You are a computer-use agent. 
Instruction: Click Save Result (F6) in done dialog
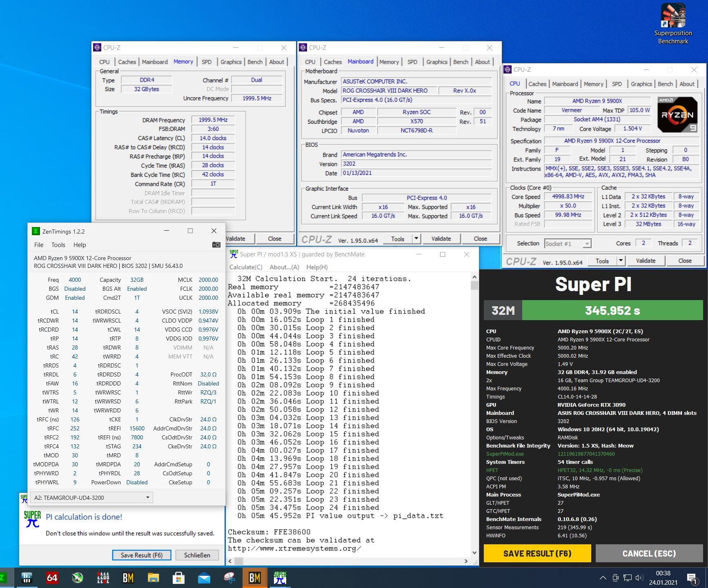coord(142,555)
